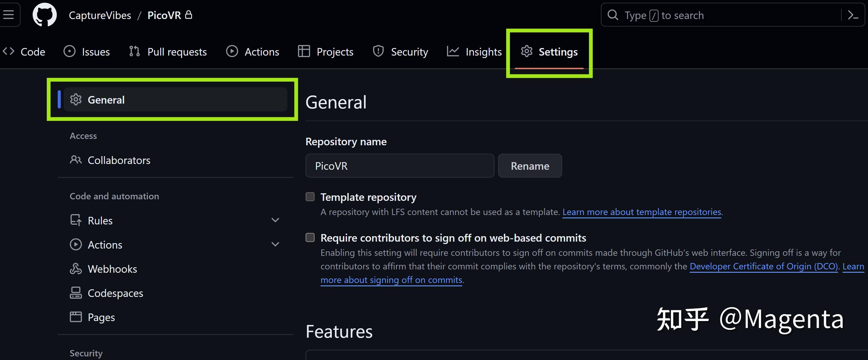
Task: Open the hamburger navigation menu
Action: [x=8, y=15]
